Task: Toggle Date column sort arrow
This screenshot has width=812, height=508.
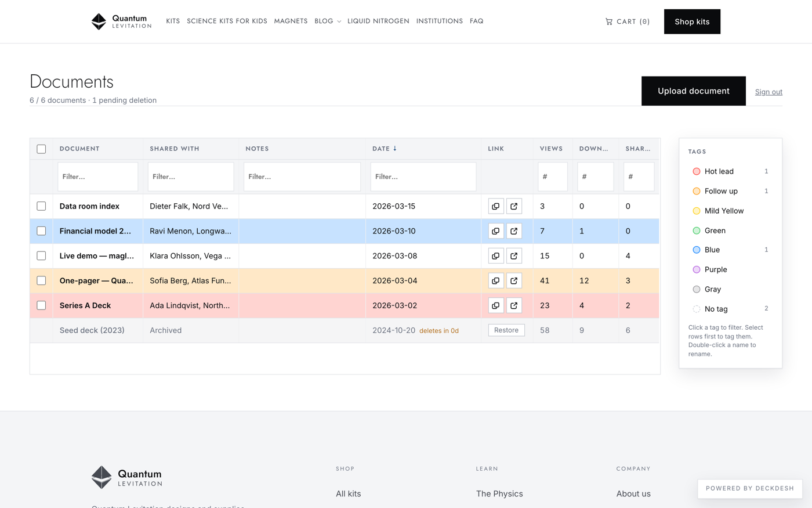Action: coord(395,149)
